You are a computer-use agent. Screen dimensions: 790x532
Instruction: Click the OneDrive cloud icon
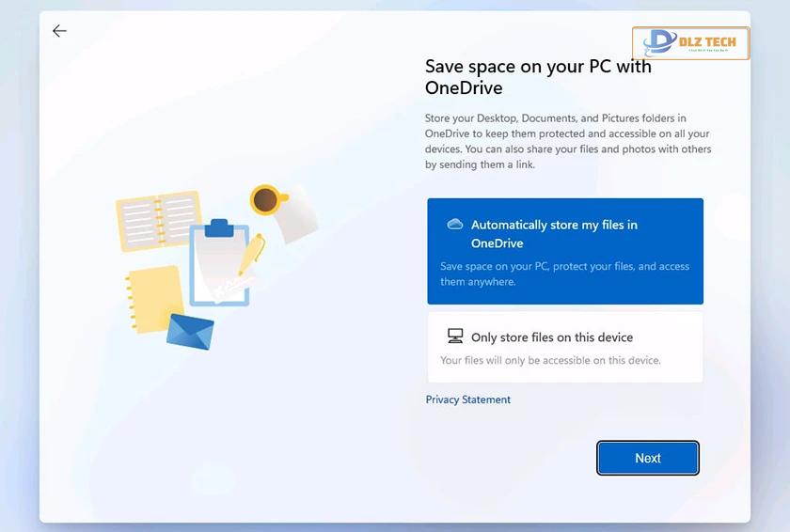pyautogui.click(x=455, y=225)
